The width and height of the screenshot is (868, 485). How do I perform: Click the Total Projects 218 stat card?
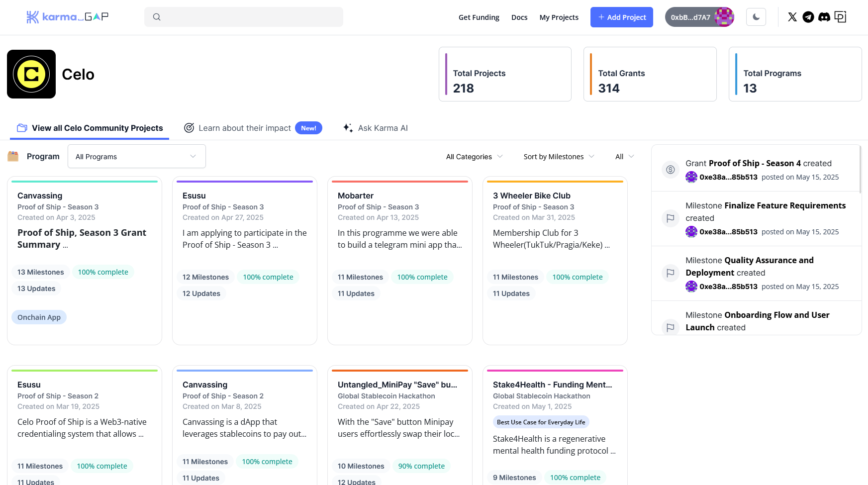(505, 74)
